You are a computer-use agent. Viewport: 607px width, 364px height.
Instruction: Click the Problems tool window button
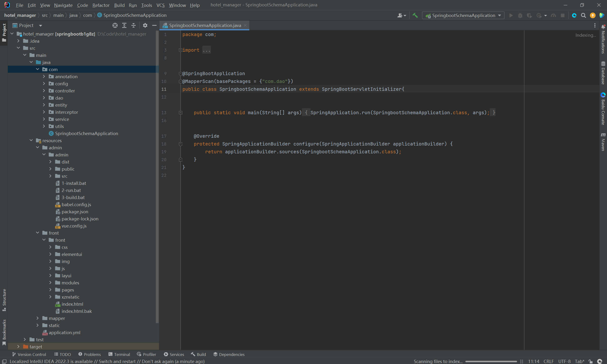(90, 354)
